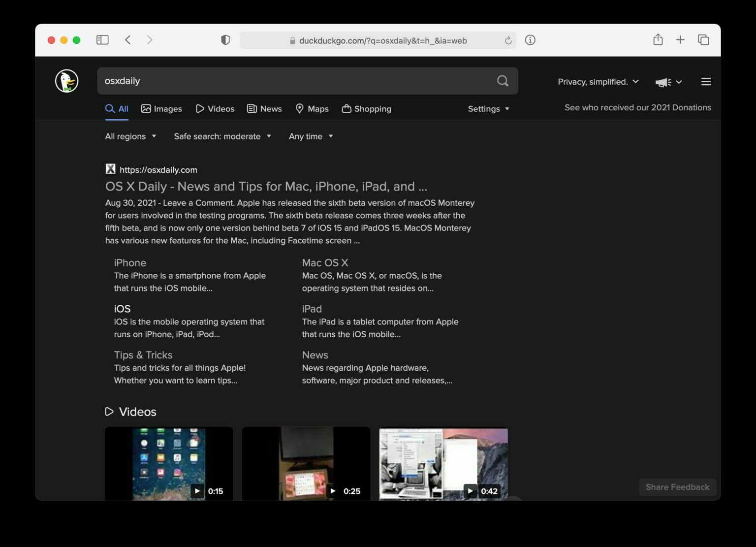The height and width of the screenshot is (547, 756).
Task: Click the Videos section heading
Action: (x=131, y=412)
